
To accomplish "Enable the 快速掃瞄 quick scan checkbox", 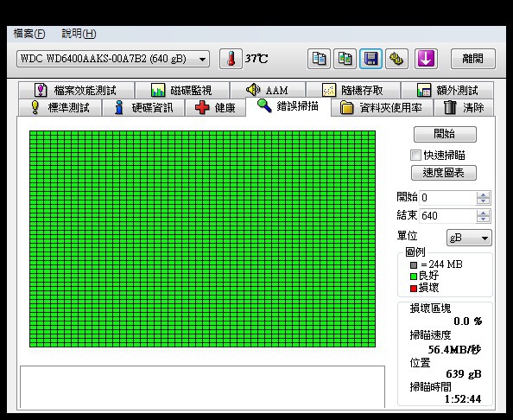I will [415, 156].
